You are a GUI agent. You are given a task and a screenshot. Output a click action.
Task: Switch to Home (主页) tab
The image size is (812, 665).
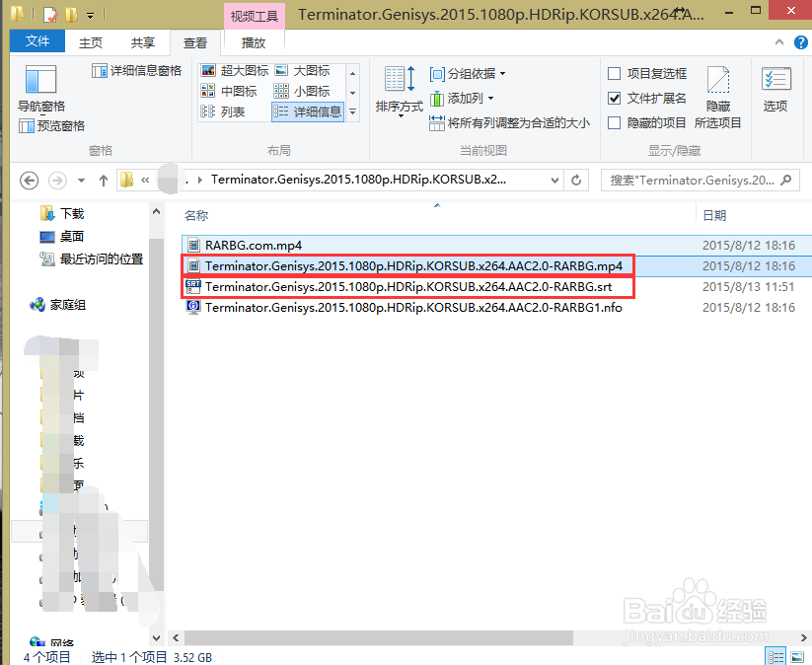[x=91, y=42]
